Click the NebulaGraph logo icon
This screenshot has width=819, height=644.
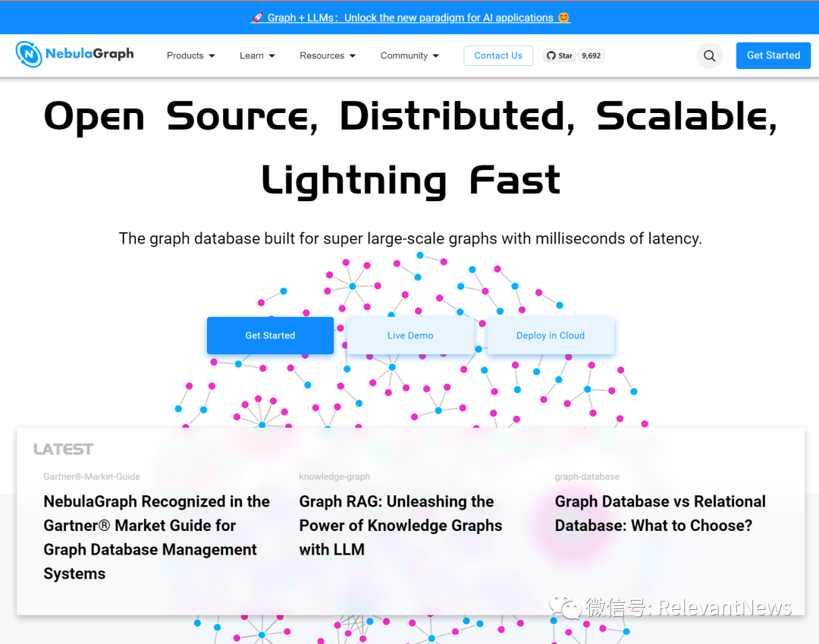click(29, 54)
